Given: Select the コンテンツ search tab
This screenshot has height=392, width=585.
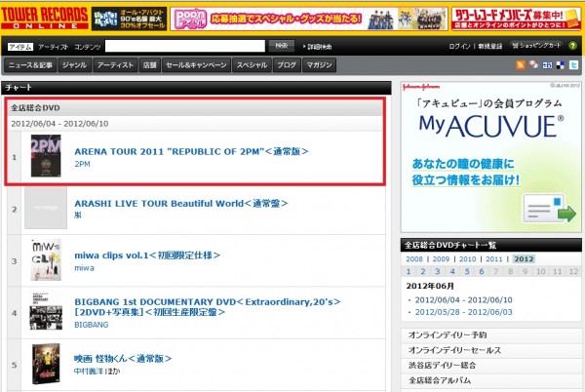Looking at the screenshot, I should pyautogui.click(x=88, y=47).
